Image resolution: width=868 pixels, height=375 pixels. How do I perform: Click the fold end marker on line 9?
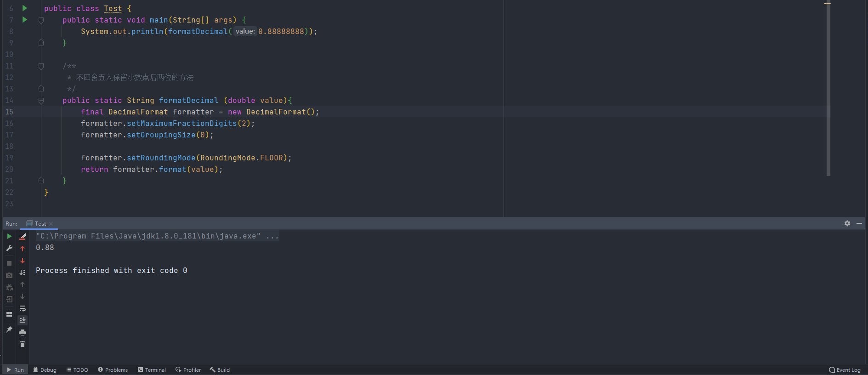[41, 43]
